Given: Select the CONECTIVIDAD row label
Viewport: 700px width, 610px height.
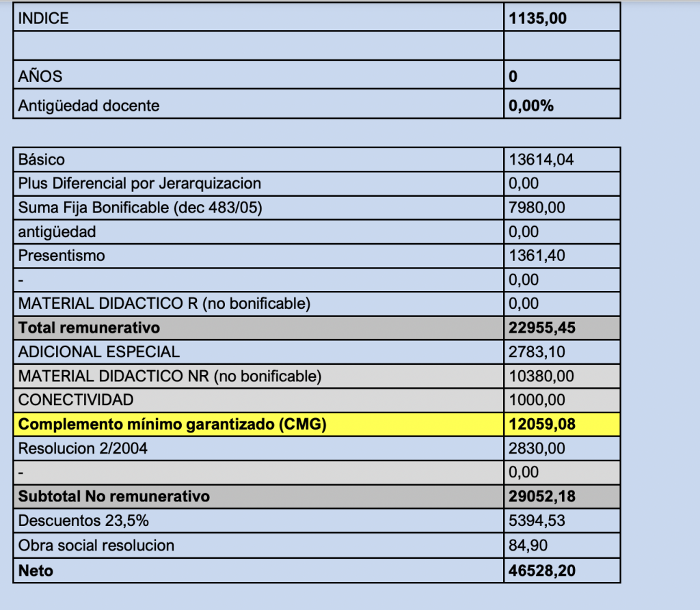Looking at the screenshot, I should tap(76, 400).
